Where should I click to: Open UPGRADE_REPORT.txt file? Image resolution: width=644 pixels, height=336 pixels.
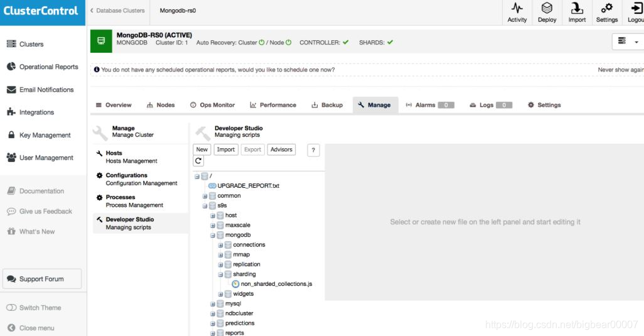click(x=248, y=186)
